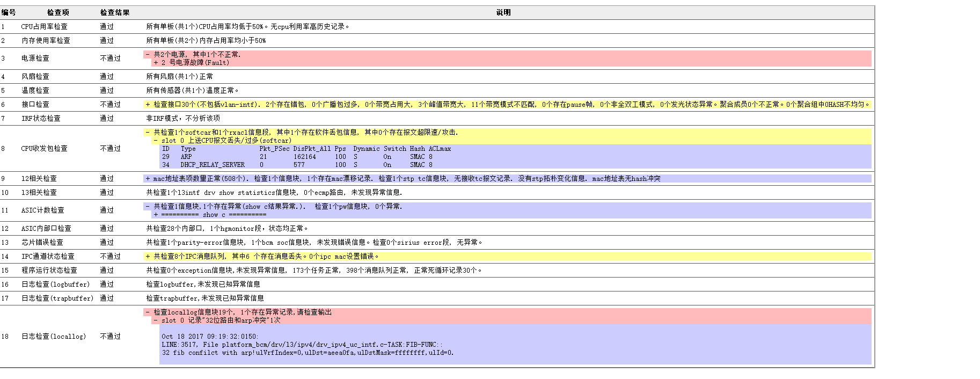Select the 'l3相关检查' item cell
The height and width of the screenshot is (379, 980).
tap(39, 192)
